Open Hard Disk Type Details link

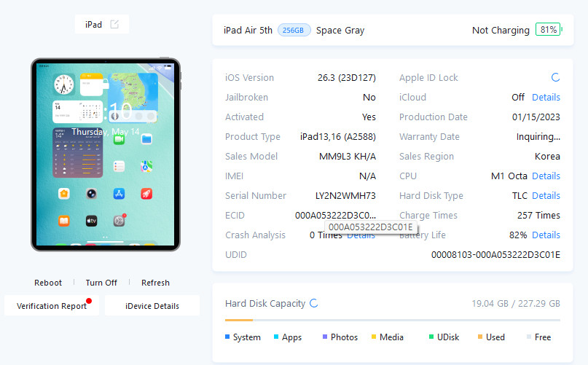[x=546, y=195]
